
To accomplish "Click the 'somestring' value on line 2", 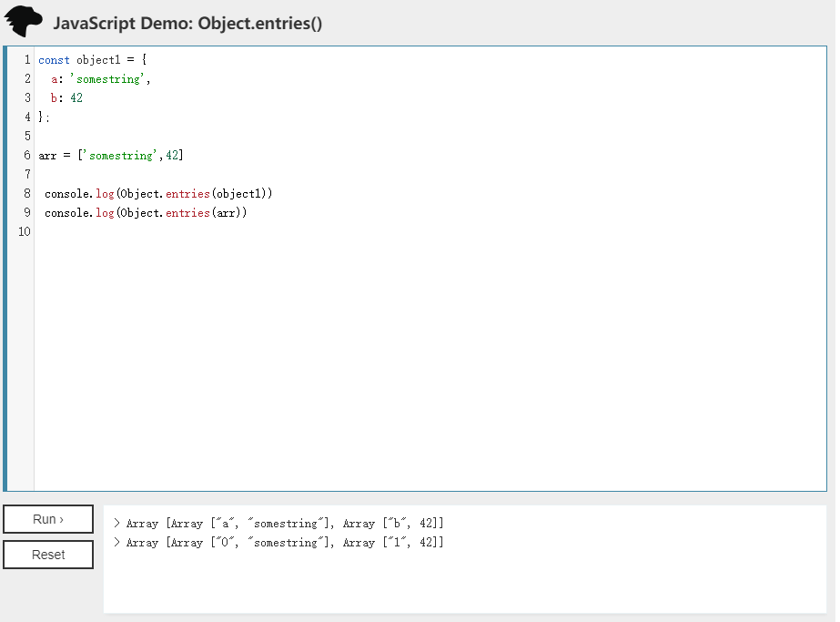I will 108,79.
